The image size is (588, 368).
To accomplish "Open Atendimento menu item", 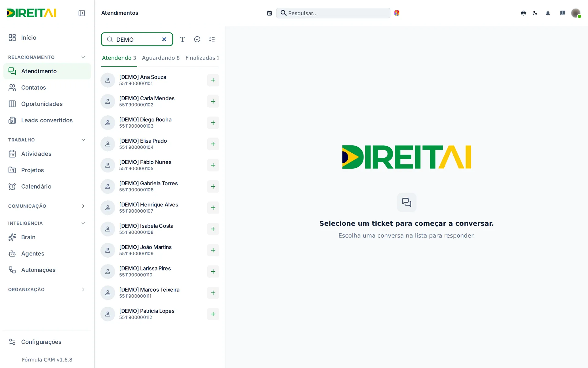I will (x=47, y=71).
